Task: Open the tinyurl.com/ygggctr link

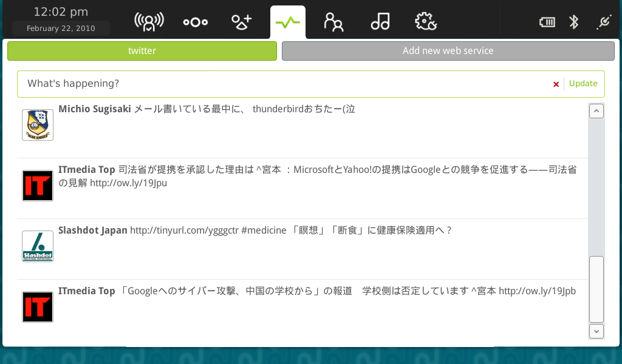Action: [x=185, y=231]
